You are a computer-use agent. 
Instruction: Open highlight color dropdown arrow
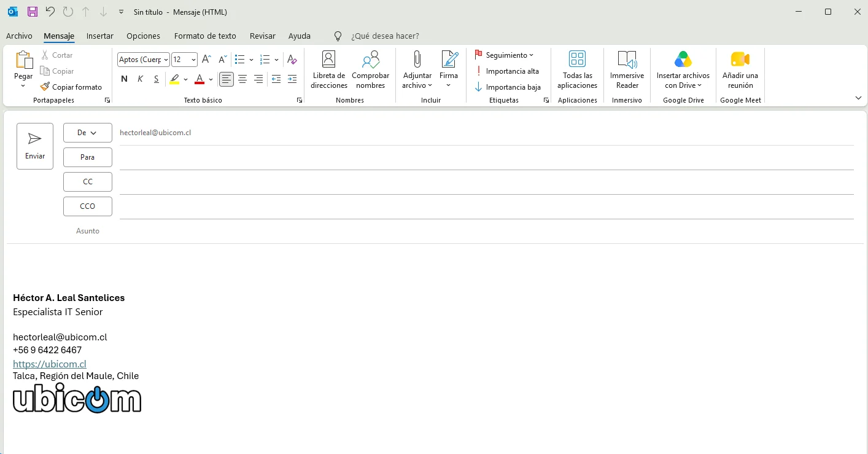(185, 79)
